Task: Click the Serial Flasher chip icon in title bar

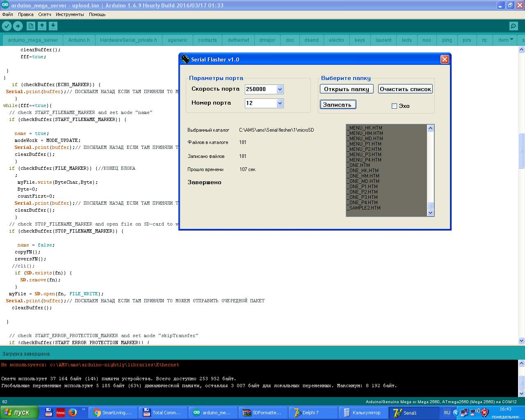Action: point(185,59)
